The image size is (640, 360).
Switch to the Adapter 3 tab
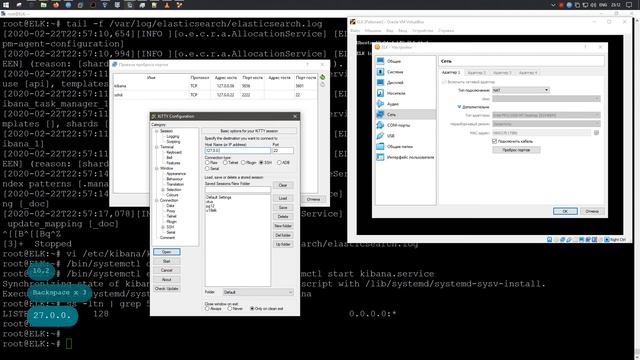pos(502,72)
